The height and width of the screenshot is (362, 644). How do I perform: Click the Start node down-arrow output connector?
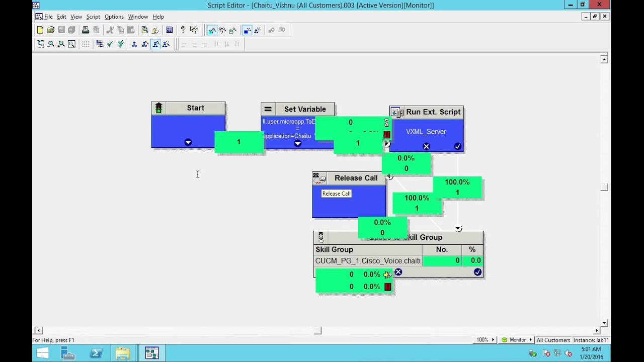pos(188,142)
